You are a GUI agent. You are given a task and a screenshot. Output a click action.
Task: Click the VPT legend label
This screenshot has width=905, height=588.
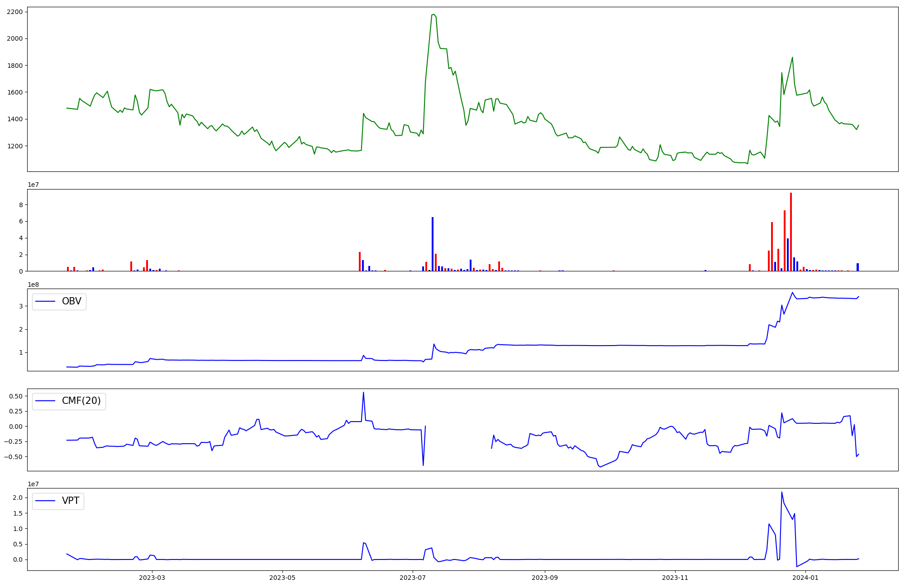pos(71,501)
